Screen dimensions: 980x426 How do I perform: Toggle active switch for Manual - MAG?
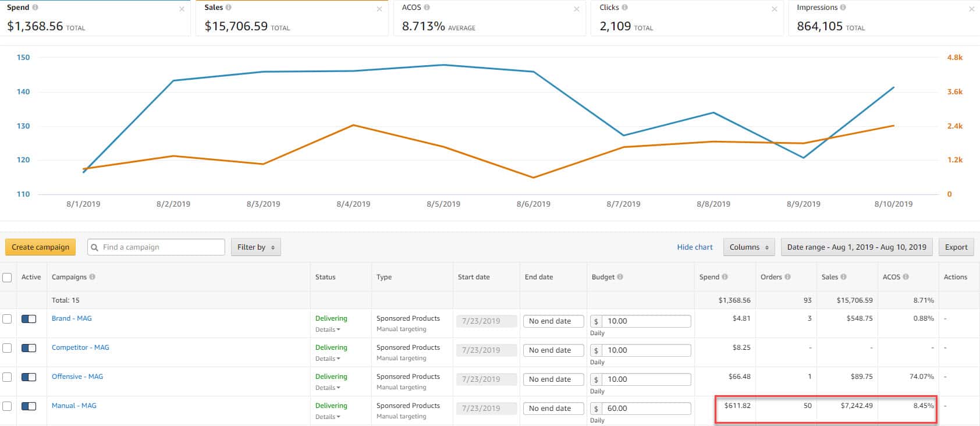coord(29,406)
